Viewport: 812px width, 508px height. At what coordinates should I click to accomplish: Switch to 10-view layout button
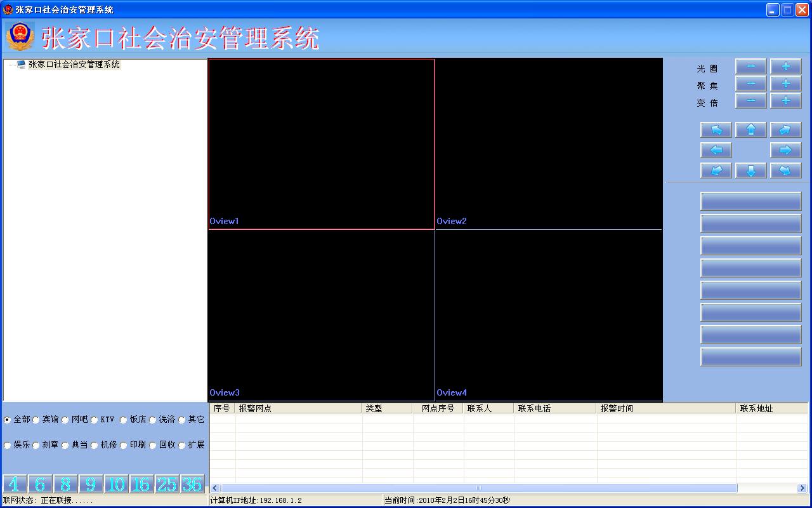click(x=116, y=485)
